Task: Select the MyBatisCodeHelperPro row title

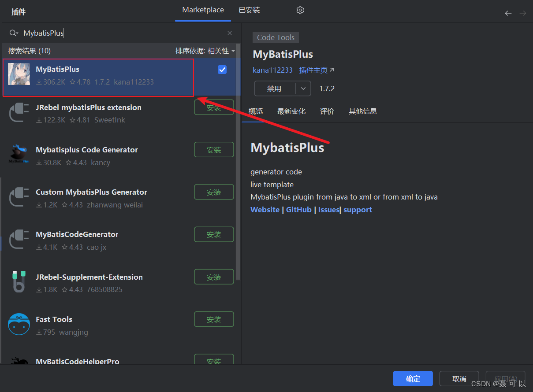Action: (x=78, y=361)
